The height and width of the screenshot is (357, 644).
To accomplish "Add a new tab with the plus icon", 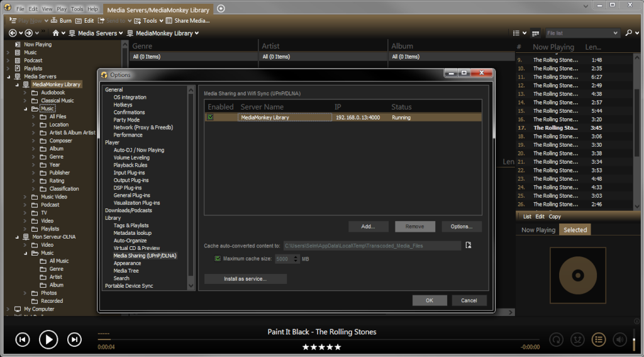I will [221, 9].
